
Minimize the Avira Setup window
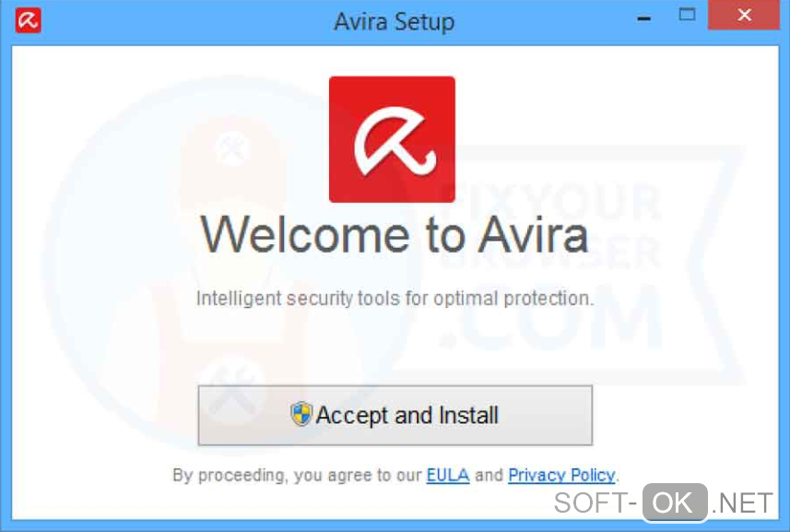pyautogui.click(x=643, y=18)
